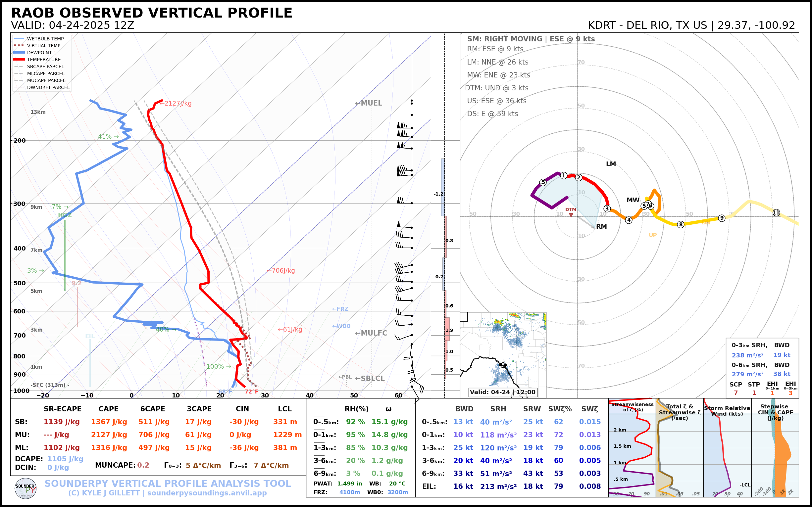Screen dimensions: 812x507
Task: Click the crosshair station marker on radar map
Action: (503, 365)
